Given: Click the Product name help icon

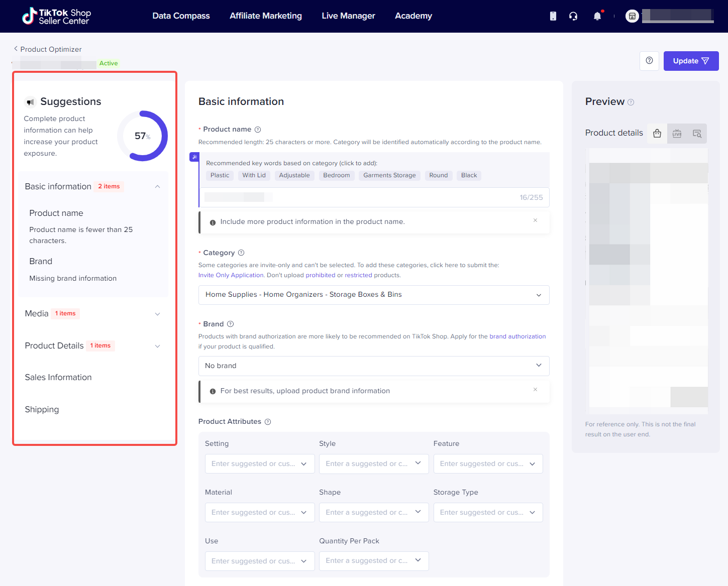Looking at the screenshot, I should (258, 130).
